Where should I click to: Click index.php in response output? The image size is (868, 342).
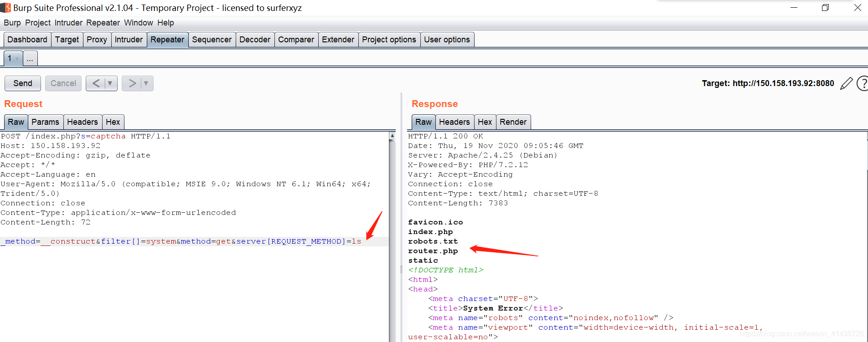(430, 232)
